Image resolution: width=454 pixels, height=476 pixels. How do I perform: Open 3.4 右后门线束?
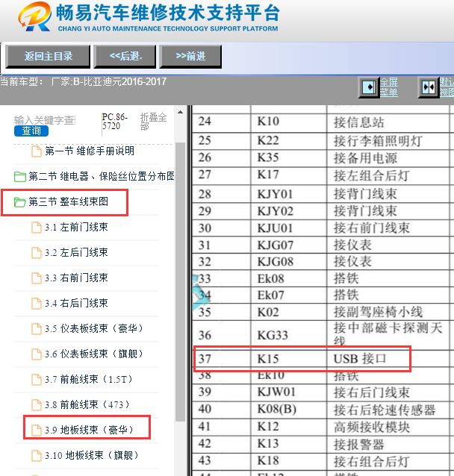click(x=76, y=303)
